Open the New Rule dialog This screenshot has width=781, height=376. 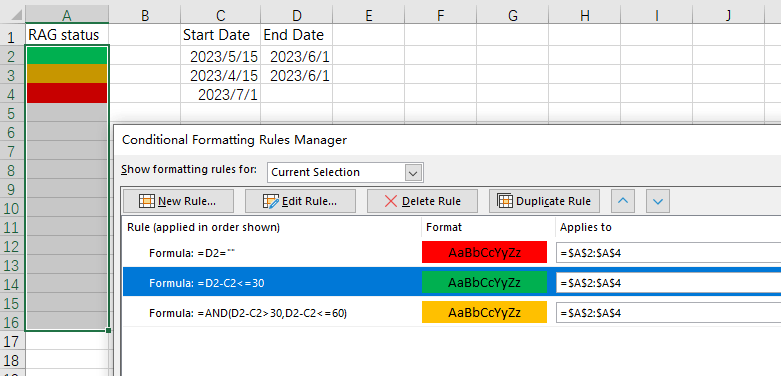click(x=178, y=201)
